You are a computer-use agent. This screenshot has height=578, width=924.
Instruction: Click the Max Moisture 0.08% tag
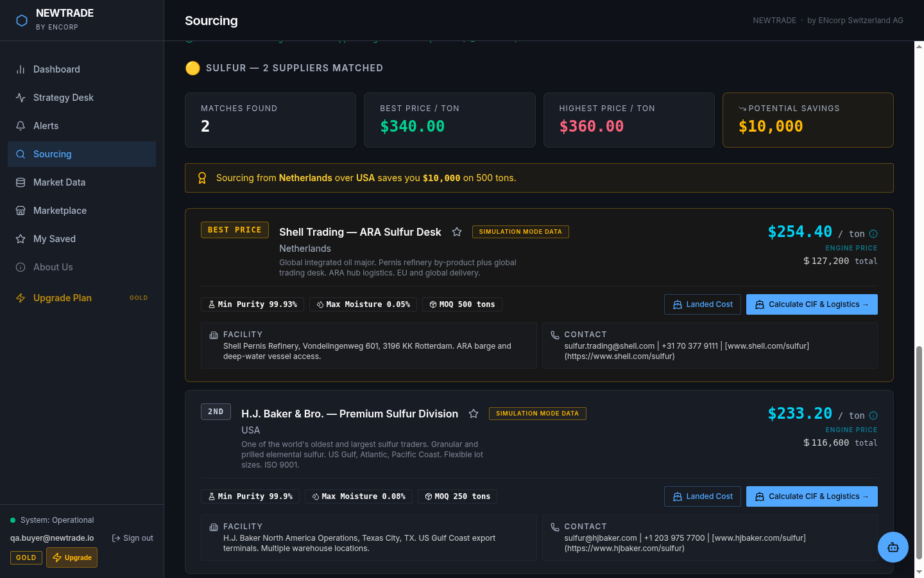point(359,496)
